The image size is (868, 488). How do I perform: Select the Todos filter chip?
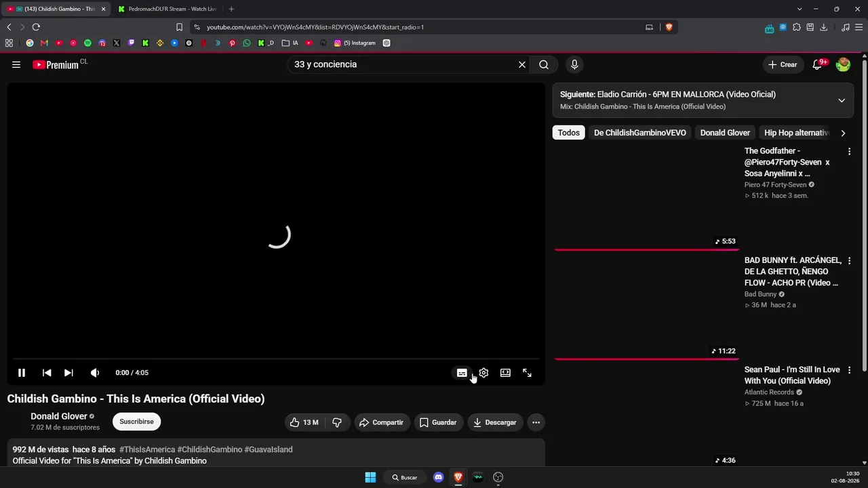tap(568, 133)
